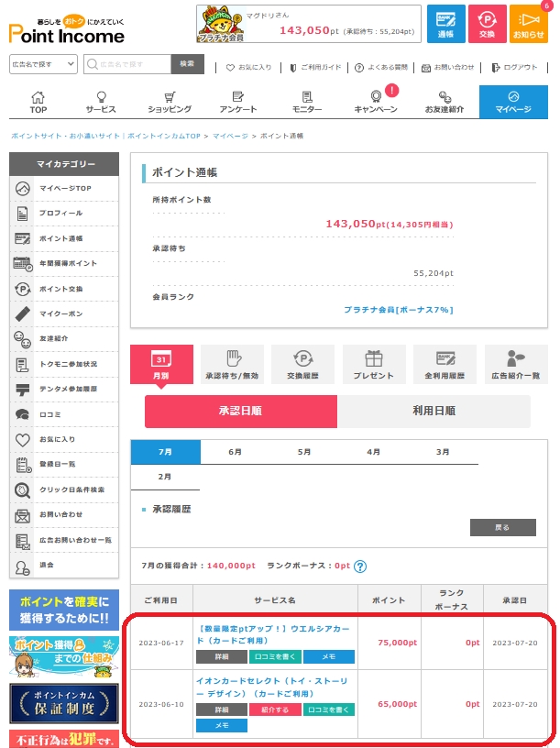Image resolution: width=560 pixels, height=748 pixels.
Task: Open ポイントを確実に獲得するために banner
Action: click(64, 610)
